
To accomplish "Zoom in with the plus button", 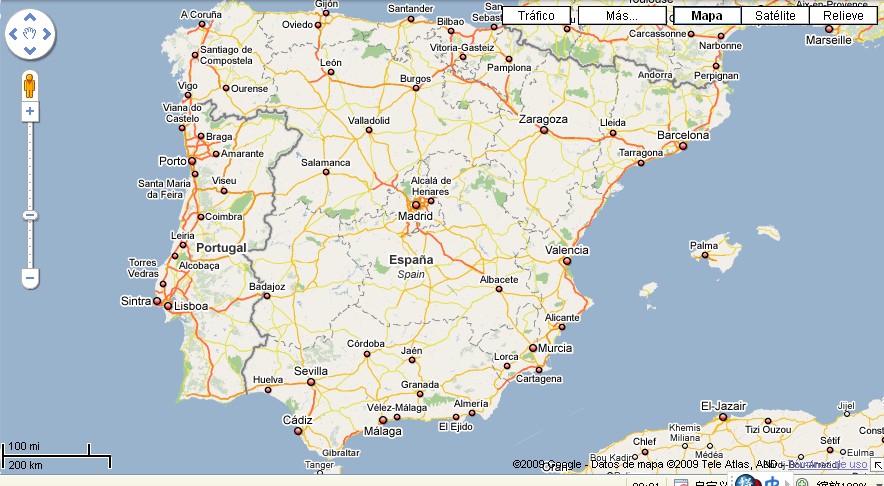I will coord(30,111).
